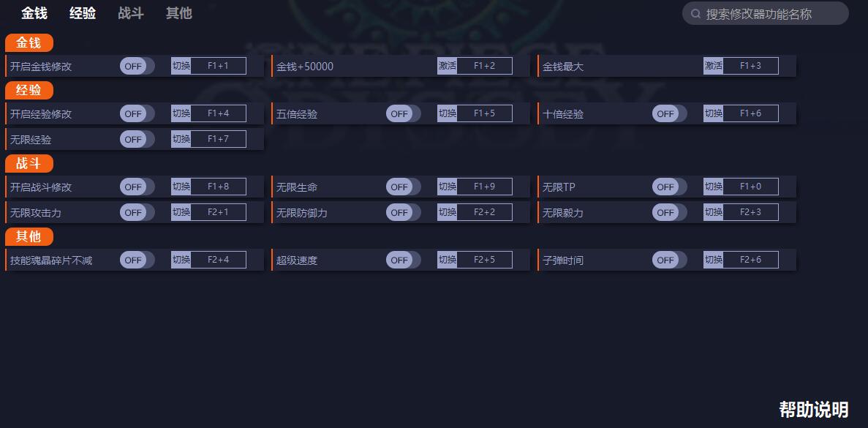Image resolution: width=868 pixels, height=428 pixels.
Task: Toggle the 十倍经验 switch
Action: pyautogui.click(x=669, y=114)
